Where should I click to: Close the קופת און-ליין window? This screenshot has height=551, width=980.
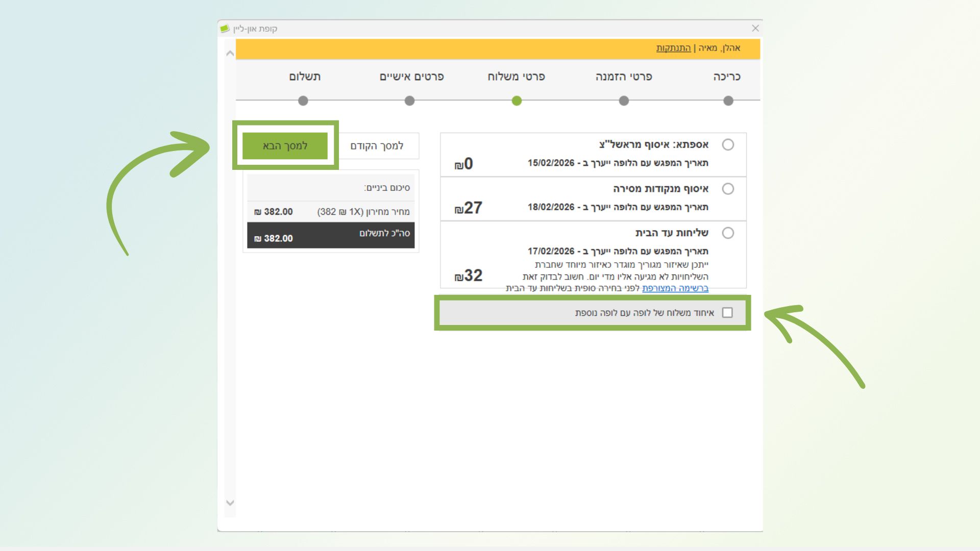(x=755, y=29)
